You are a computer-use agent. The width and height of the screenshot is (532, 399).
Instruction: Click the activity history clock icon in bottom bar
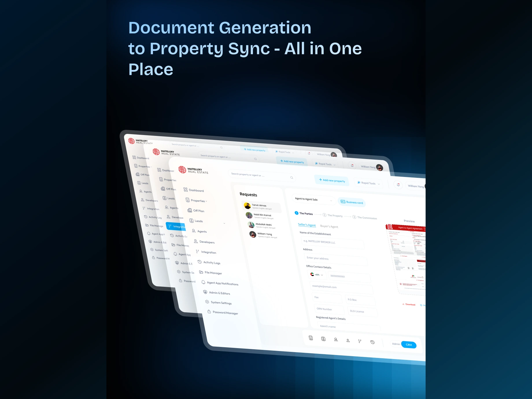[372, 342]
